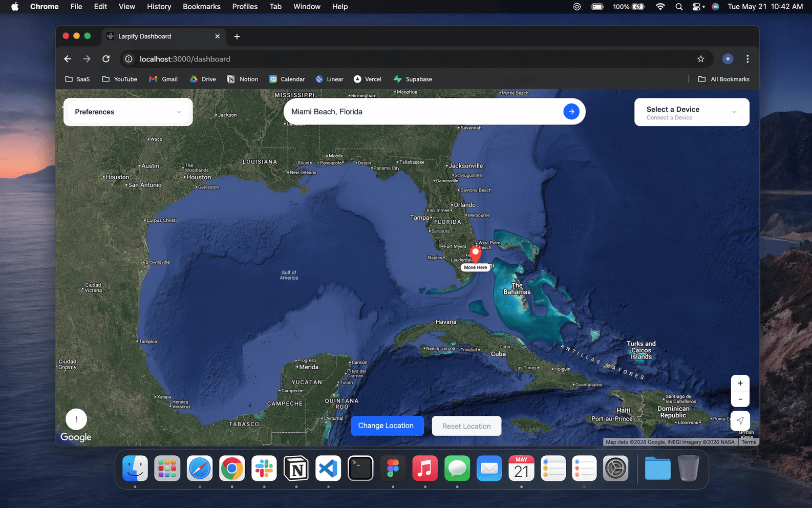Click the Google logo on map
This screenshot has height=508, width=812.
pos(76,437)
